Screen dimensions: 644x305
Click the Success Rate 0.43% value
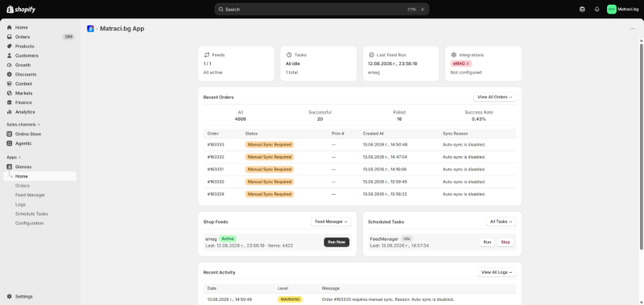tap(478, 119)
